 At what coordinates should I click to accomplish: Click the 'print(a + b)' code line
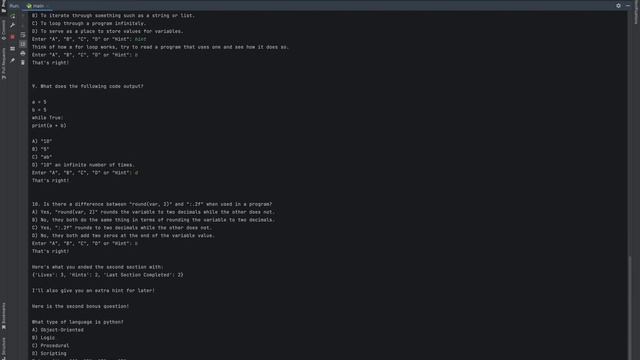click(49, 126)
